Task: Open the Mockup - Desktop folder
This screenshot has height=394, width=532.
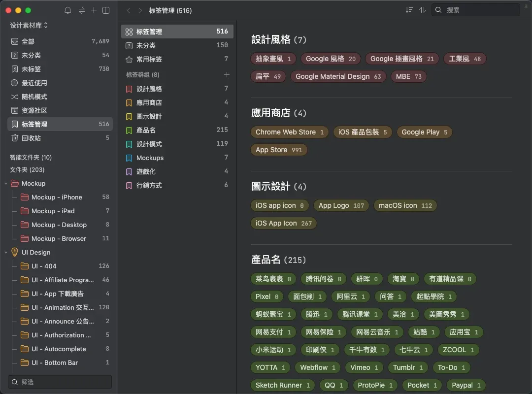Action: point(65,225)
